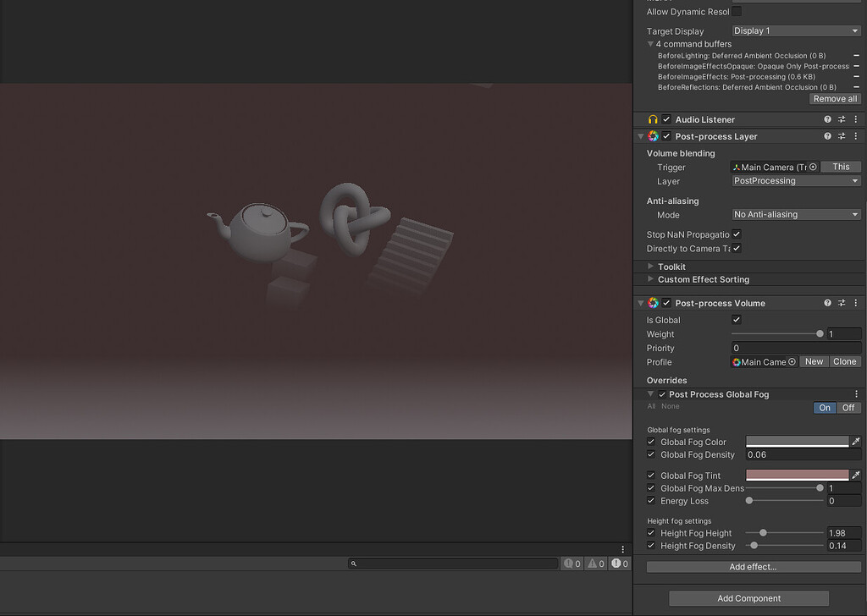Switch the Global Fog effect to Off

[848, 407]
